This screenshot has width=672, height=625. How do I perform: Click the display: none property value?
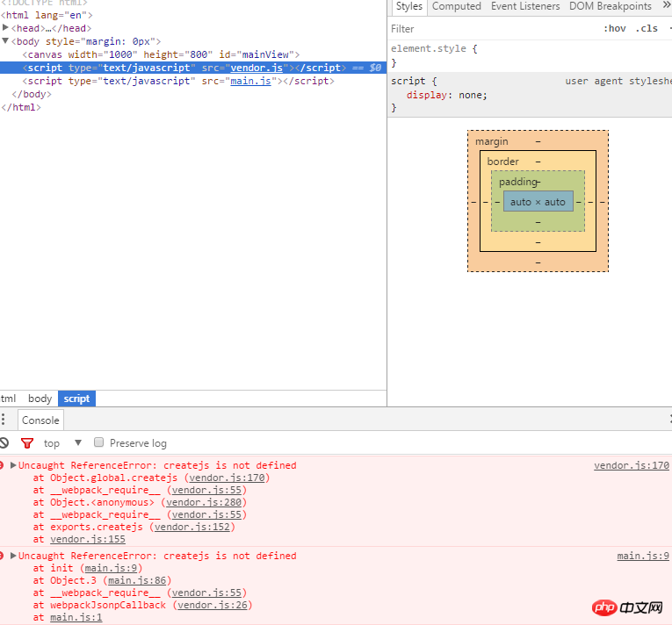[x=472, y=95]
